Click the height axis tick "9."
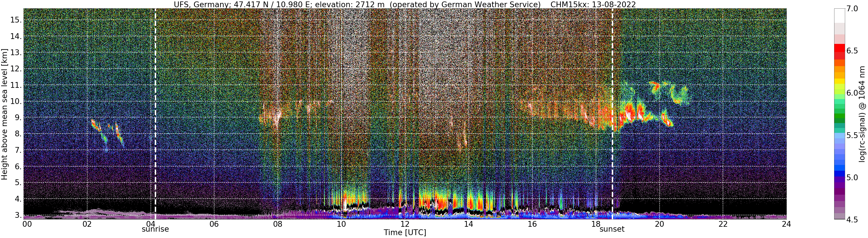 pos(18,118)
